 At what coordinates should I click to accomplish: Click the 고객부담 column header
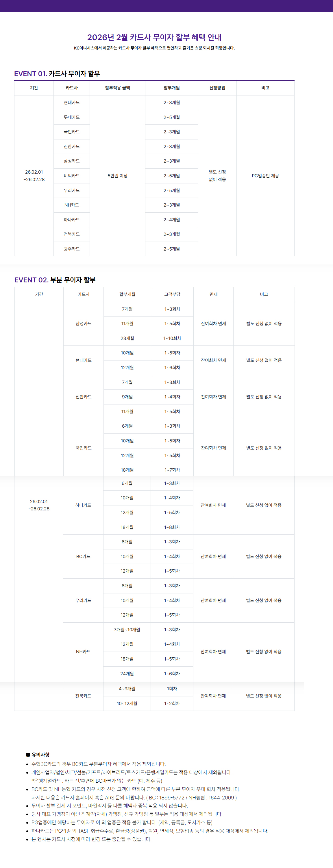click(172, 295)
